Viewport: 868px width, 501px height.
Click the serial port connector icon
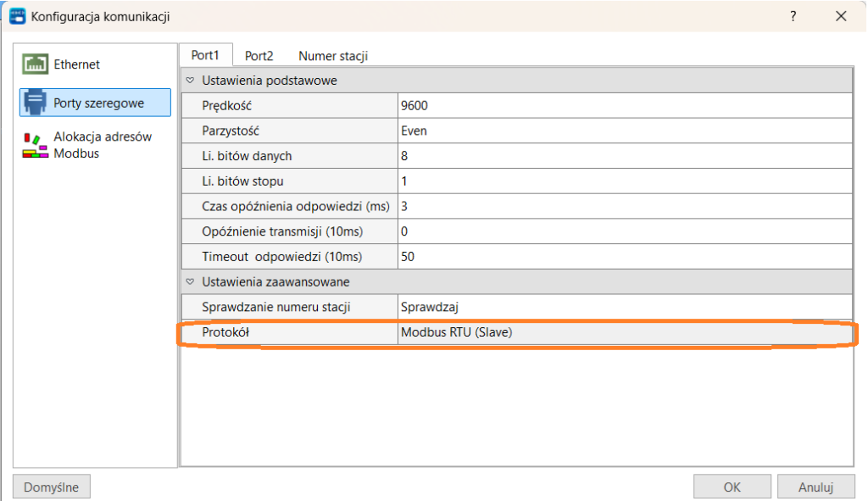tap(35, 103)
